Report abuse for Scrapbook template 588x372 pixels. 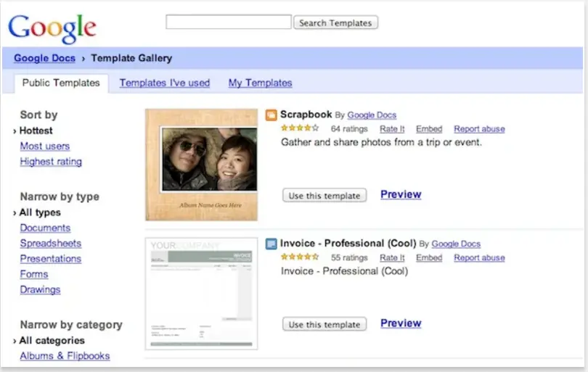(x=479, y=129)
